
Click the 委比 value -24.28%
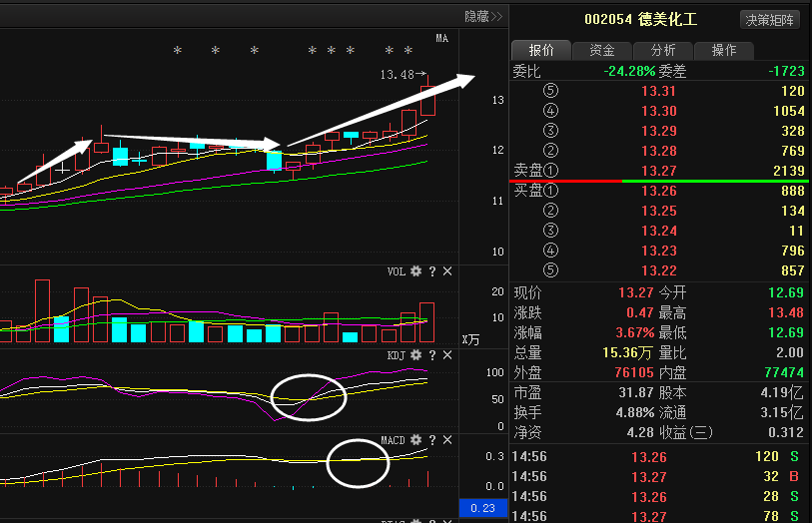pos(629,71)
